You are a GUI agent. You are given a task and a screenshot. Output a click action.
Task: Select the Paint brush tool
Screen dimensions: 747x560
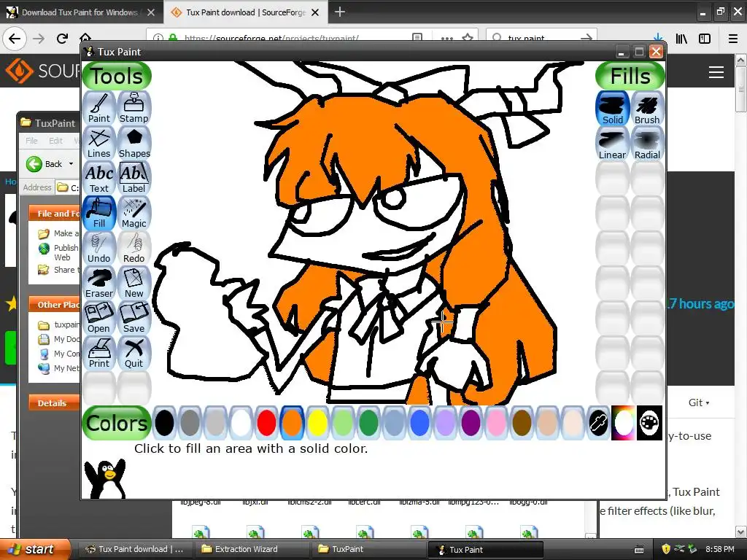tap(99, 108)
